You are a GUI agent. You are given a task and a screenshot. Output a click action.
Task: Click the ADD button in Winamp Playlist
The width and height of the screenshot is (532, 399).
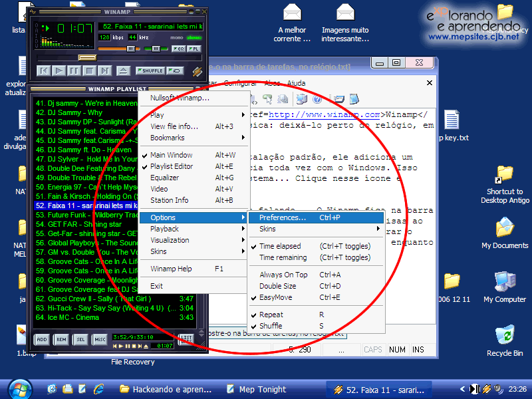[42, 339]
